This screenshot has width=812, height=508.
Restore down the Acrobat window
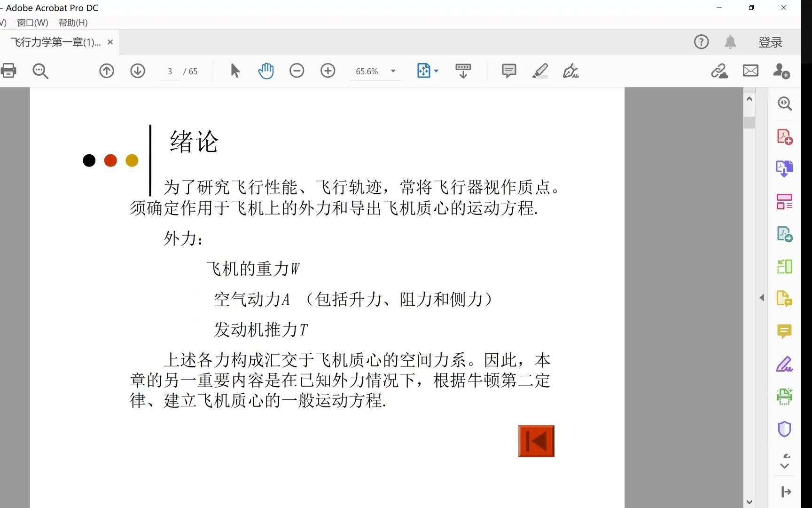751,8
